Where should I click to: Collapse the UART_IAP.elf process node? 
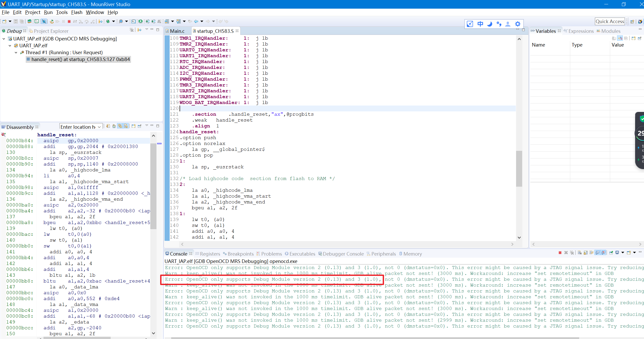point(10,46)
